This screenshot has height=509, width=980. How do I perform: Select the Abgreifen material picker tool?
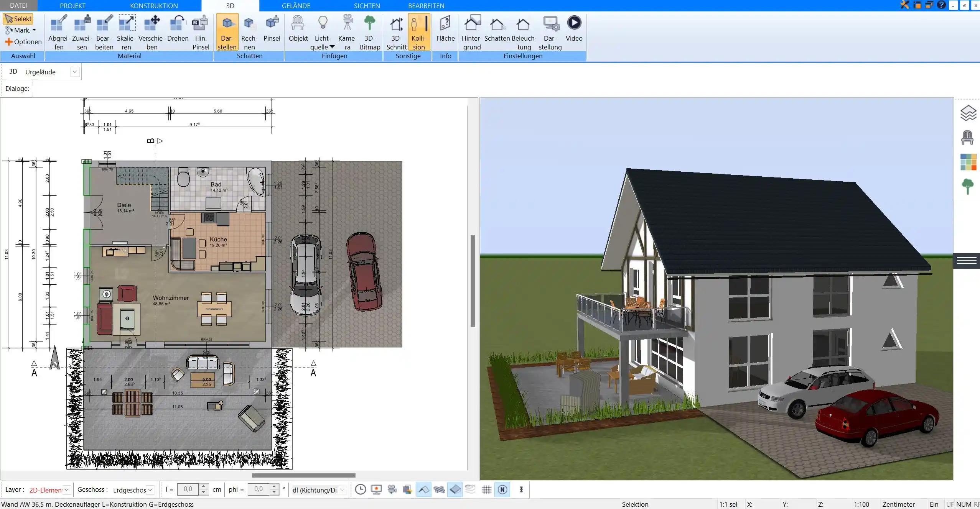click(x=59, y=32)
